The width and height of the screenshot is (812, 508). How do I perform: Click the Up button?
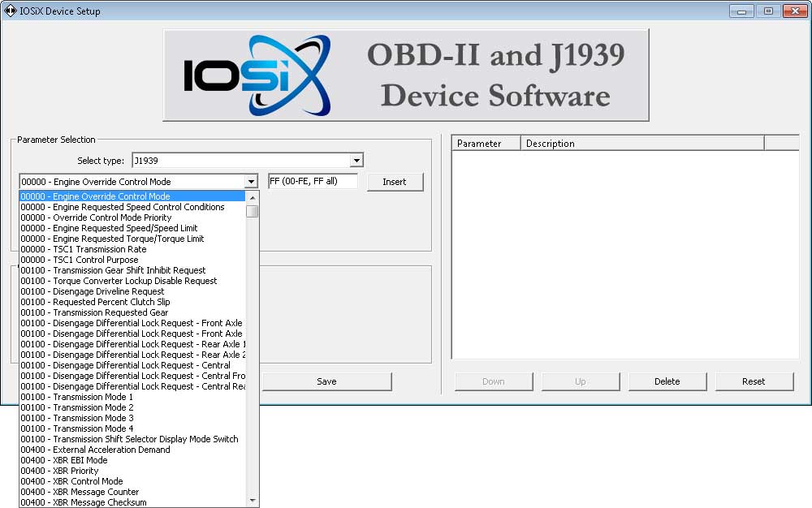tap(580, 381)
